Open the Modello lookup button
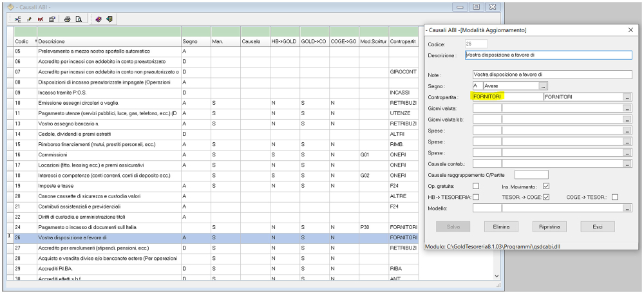 [627, 208]
